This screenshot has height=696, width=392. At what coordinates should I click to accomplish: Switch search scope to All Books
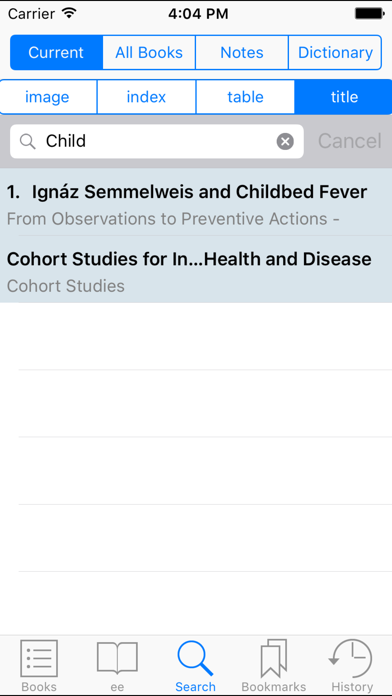tap(149, 52)
